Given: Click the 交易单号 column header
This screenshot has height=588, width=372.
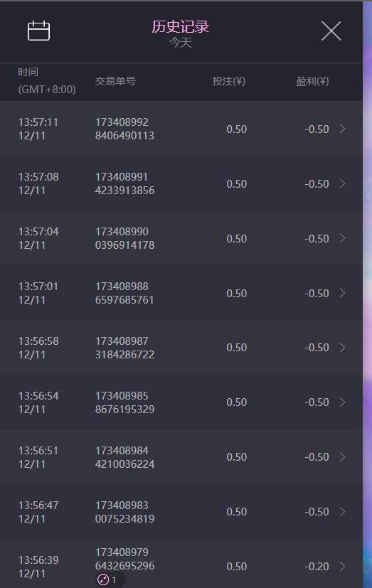Looking at the screenshot, I should pos(115,81).
